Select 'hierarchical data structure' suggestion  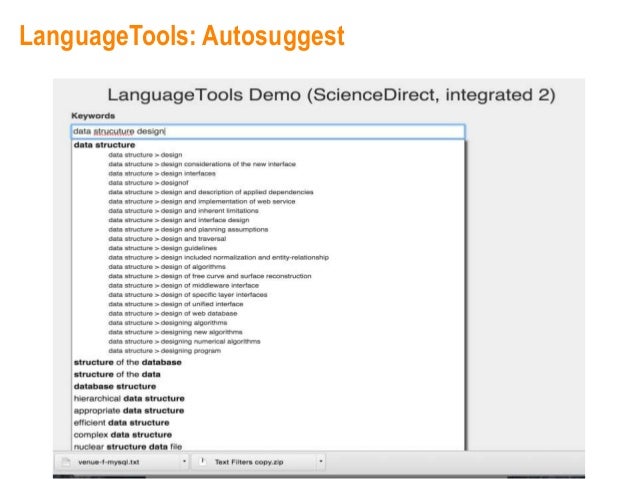tap(129, 399)
